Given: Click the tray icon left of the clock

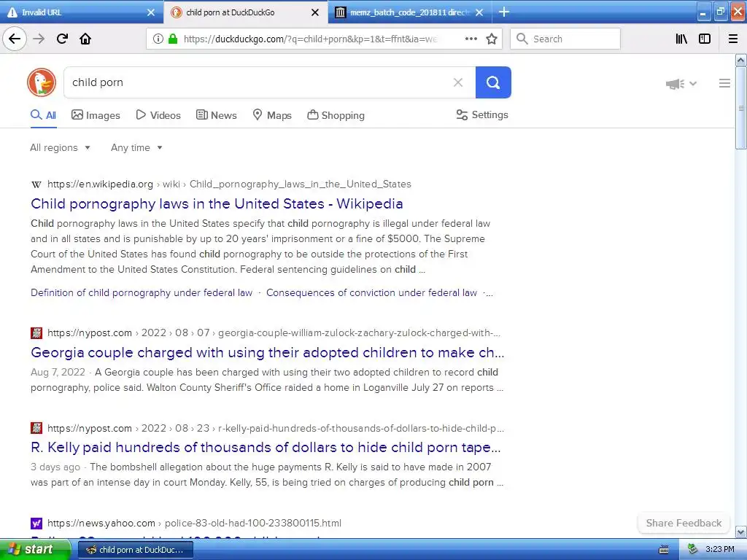Looking at the screenshot, I should click(693, 550).
